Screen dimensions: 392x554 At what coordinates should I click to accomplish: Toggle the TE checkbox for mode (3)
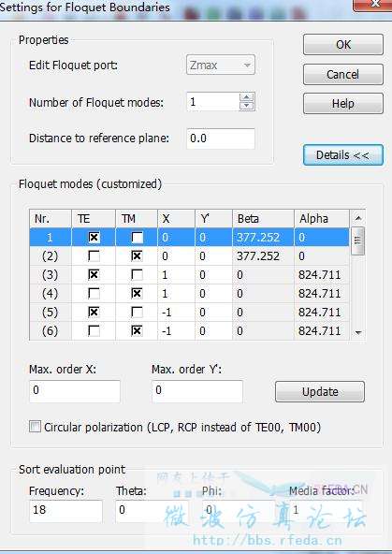click(x=94, y=274)
